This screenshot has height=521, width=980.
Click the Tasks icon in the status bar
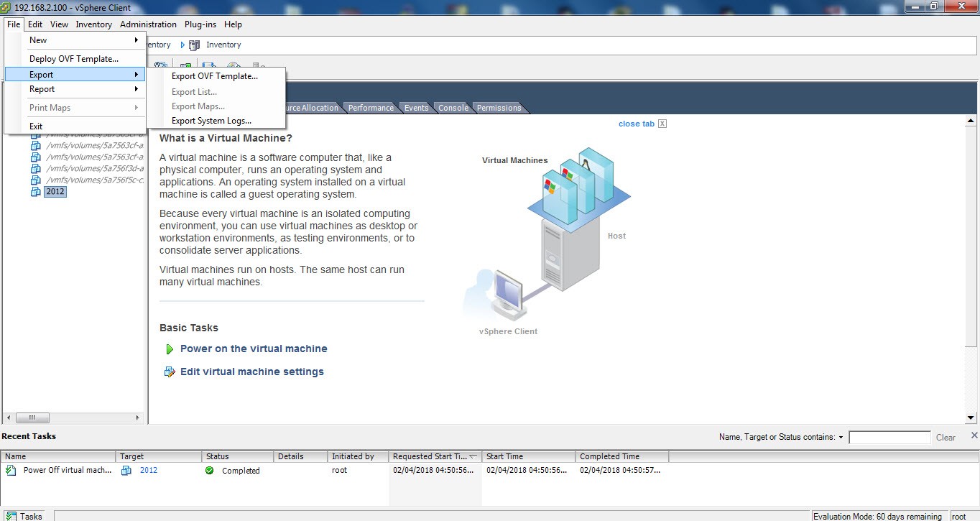tap(11, 516)
